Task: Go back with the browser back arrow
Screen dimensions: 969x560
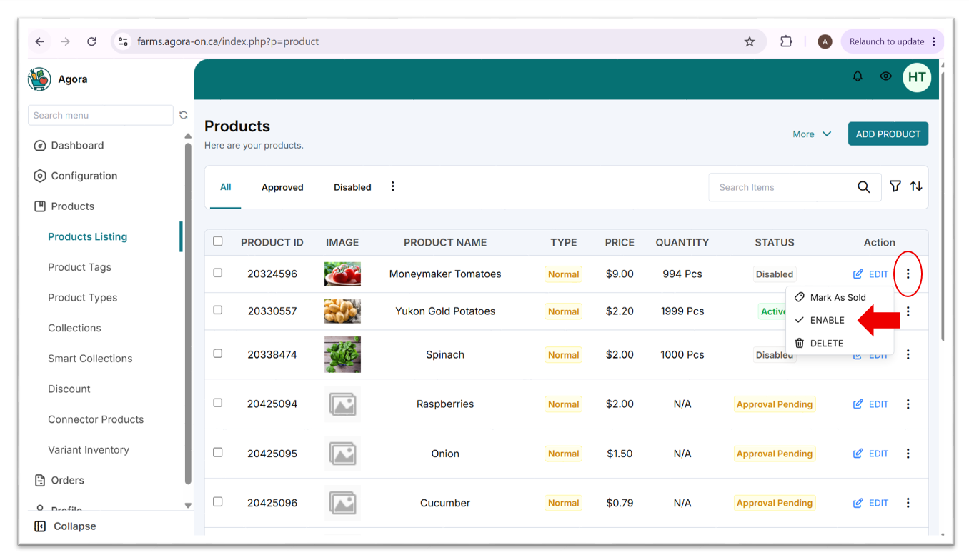Action: (x=40, y=41)
